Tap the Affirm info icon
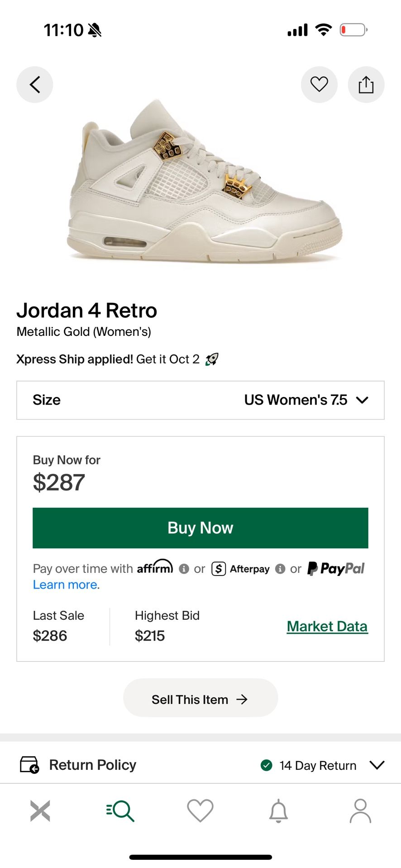The height and width of the screenshot is (868, 401). [184, 569]
